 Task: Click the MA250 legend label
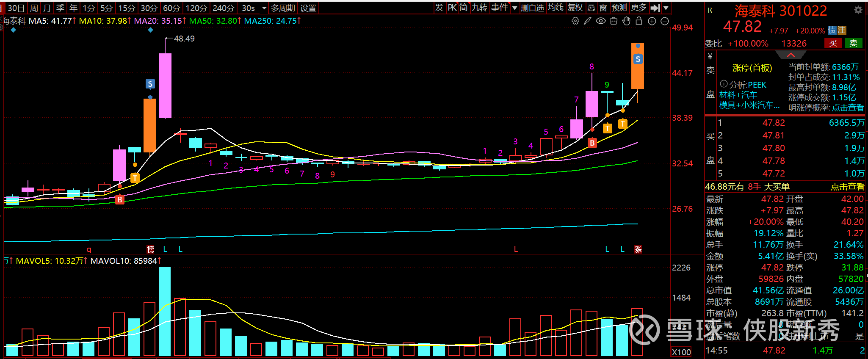(273, 21)
